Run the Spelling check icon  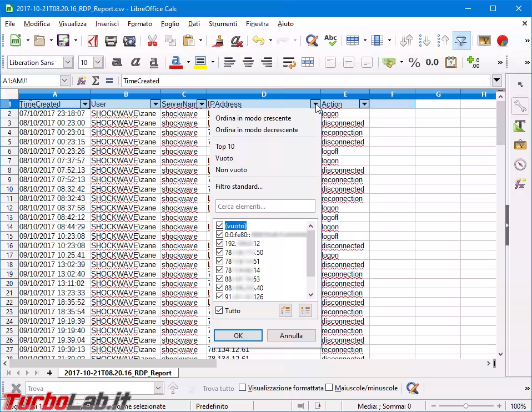[330, 41]
